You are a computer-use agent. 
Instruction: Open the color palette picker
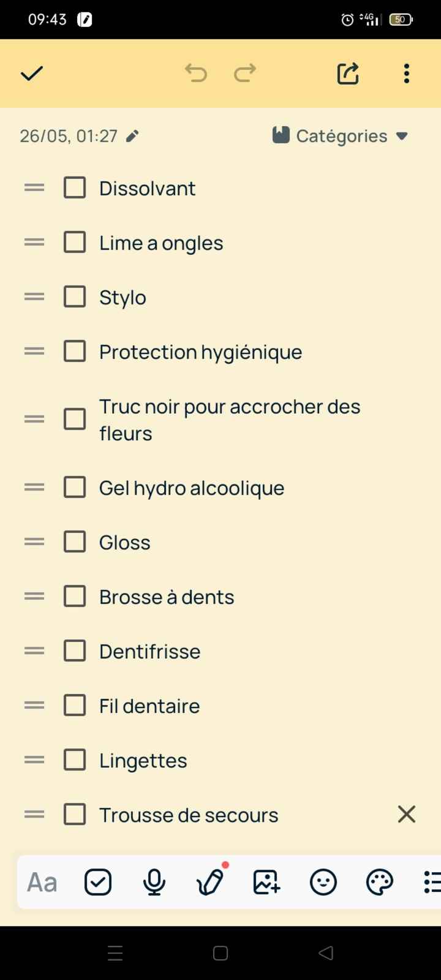tap(379, 882)
